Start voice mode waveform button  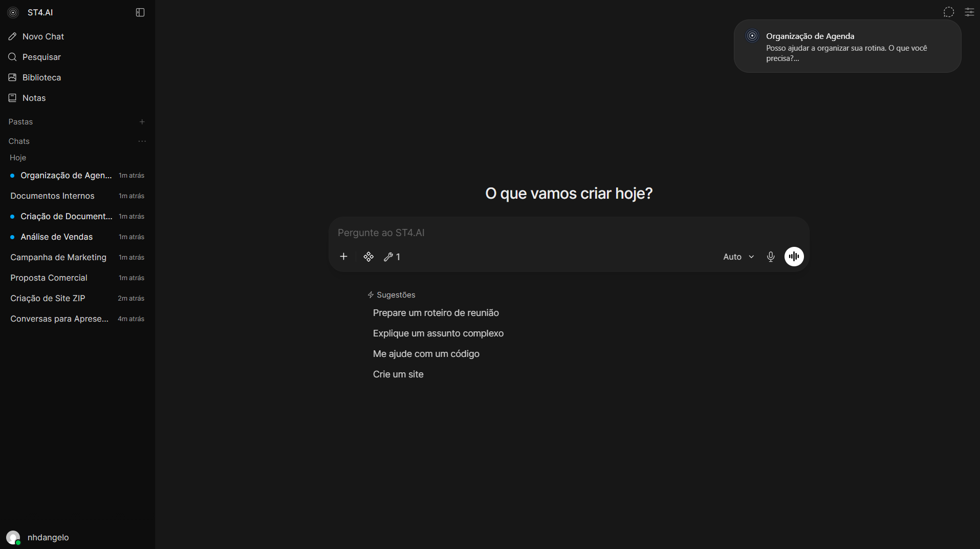(x=794, y=257)
